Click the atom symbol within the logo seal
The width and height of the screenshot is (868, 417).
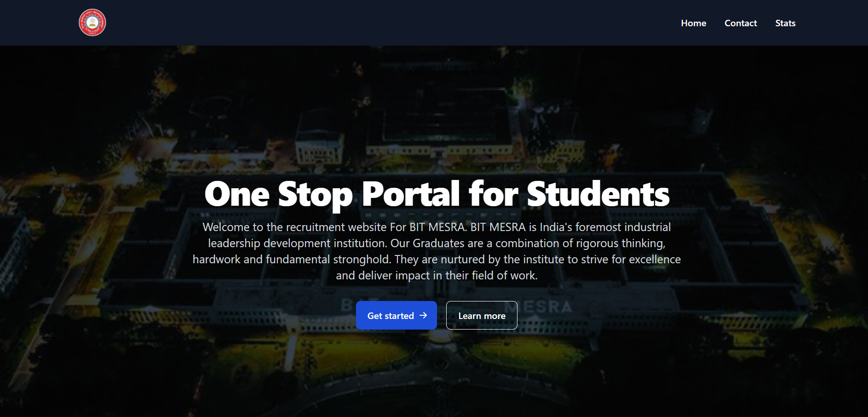[92, 20]
